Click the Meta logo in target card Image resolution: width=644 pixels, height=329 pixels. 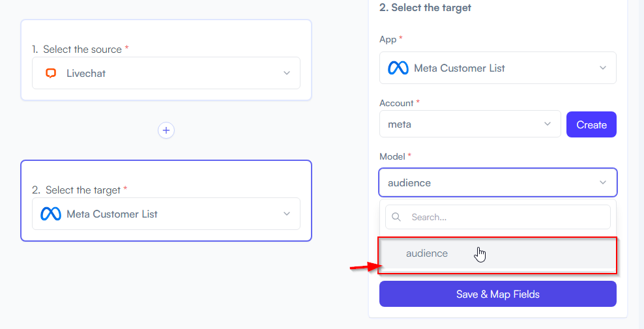(51, 214)
